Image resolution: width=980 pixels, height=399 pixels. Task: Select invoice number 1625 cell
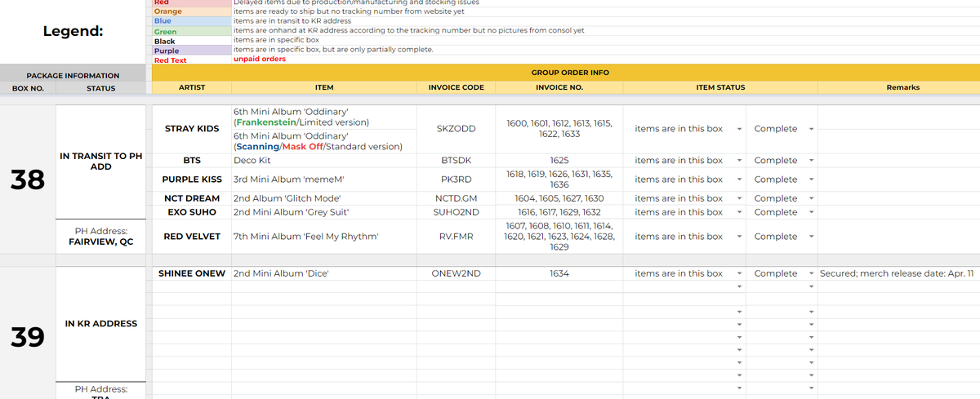point(559,161)
